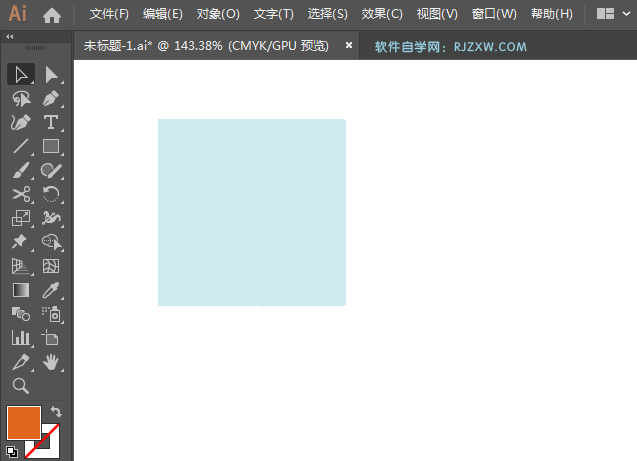637x461 pixels.
Task: Choose the Perspective Grid tool
Action: [21, 266]
